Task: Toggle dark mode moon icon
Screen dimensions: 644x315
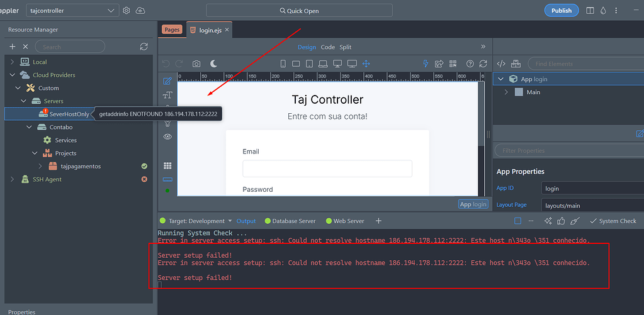Action: coord(214,64)
